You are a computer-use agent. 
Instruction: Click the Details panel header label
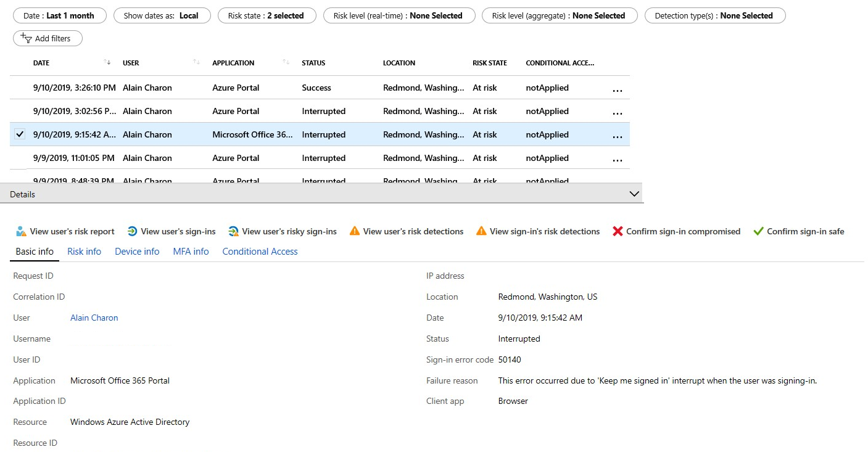point(23,194)
